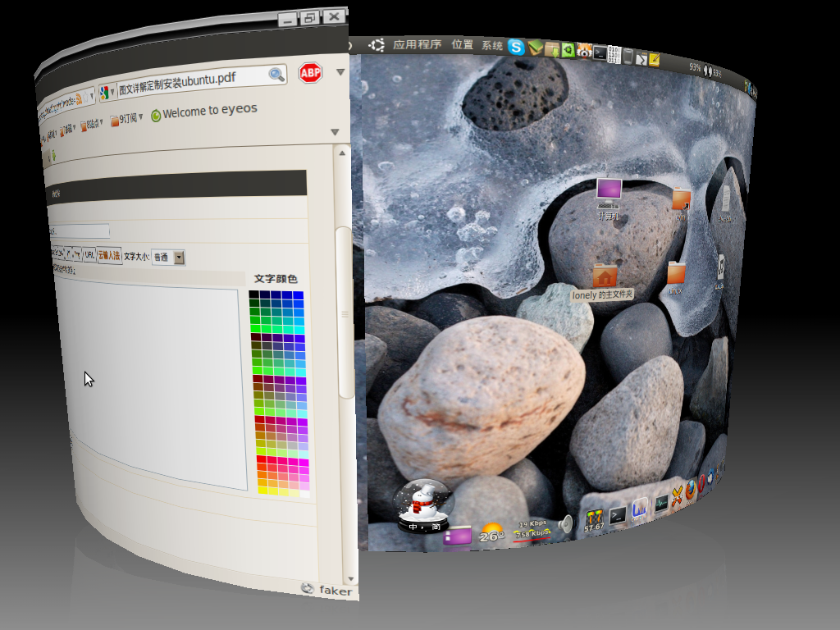The image size is (840, 630).
Task: Launch Skype from the top panel
Action: coord(516,47)
